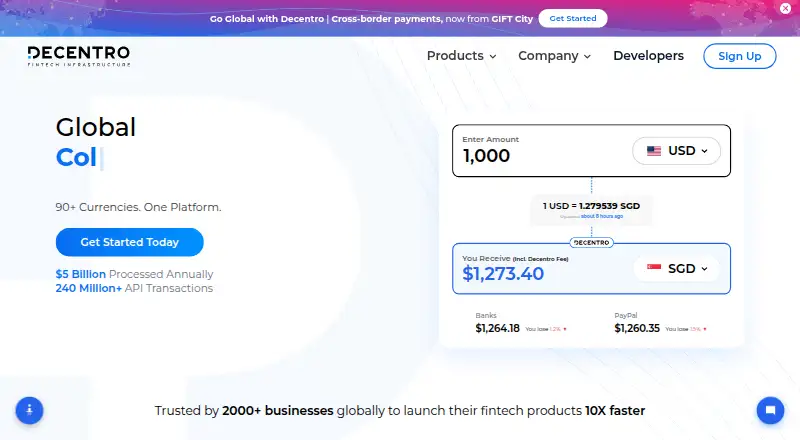Click the PayPal amount $1,260.35
The height and width of the screenshot is (440, 800).
(637, 328)
